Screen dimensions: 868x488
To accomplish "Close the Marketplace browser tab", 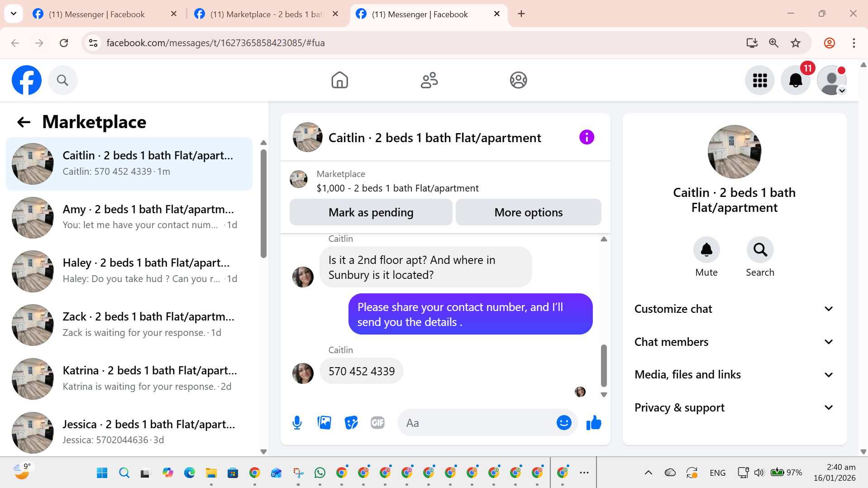I will coord(335,14).
